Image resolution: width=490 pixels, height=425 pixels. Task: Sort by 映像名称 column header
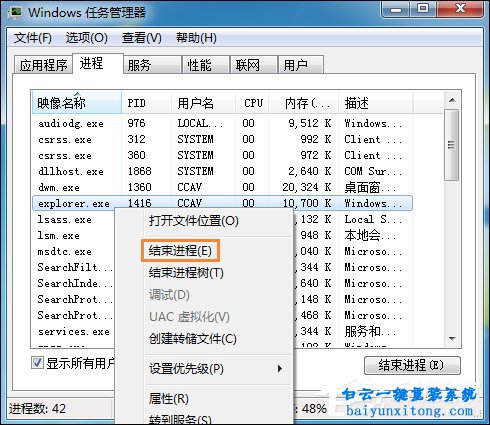(x=77, y=103)
